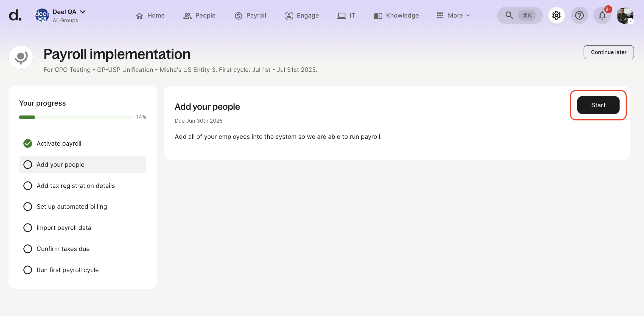Image resolution: width=644 pixels, height=316 pixels.
Task: Click the IT laptop icon
Action: [x=341, y=16]
